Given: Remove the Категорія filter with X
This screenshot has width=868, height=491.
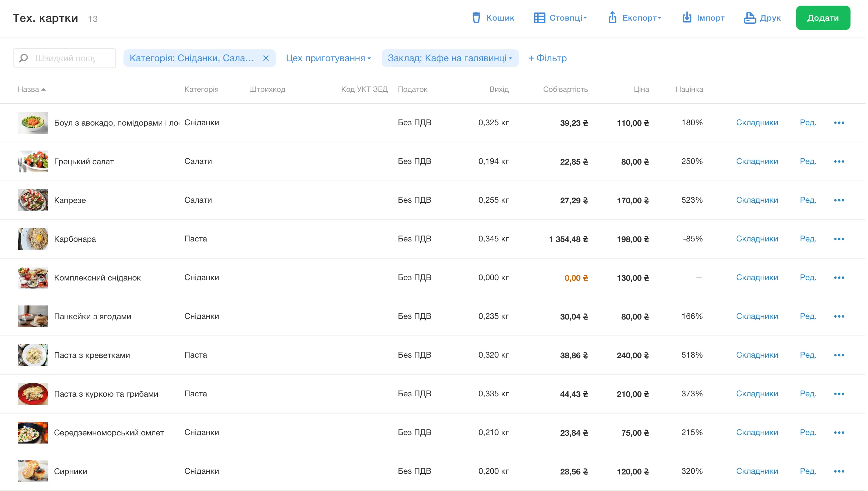Looking at the screenshot, I should [266, 58].
